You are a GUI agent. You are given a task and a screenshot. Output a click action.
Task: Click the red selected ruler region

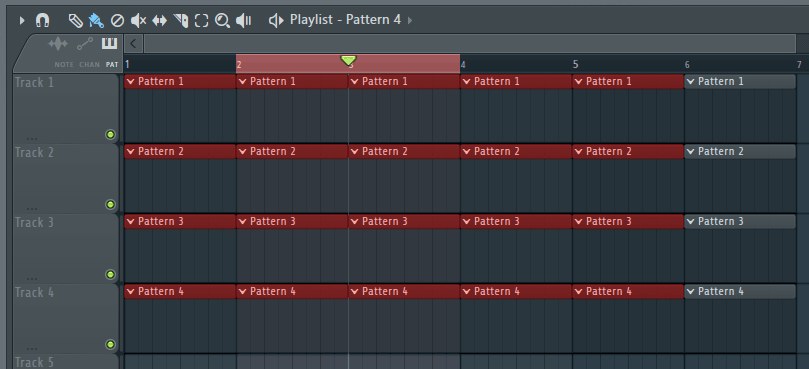pos(348,63)
